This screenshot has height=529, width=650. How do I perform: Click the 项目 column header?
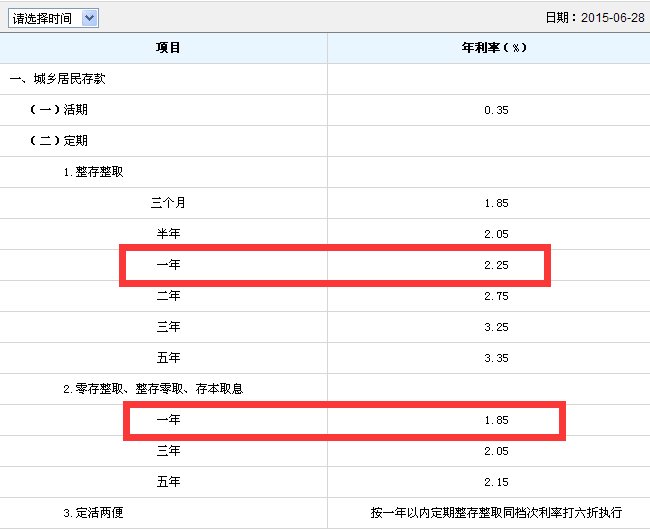pos(168,48)
